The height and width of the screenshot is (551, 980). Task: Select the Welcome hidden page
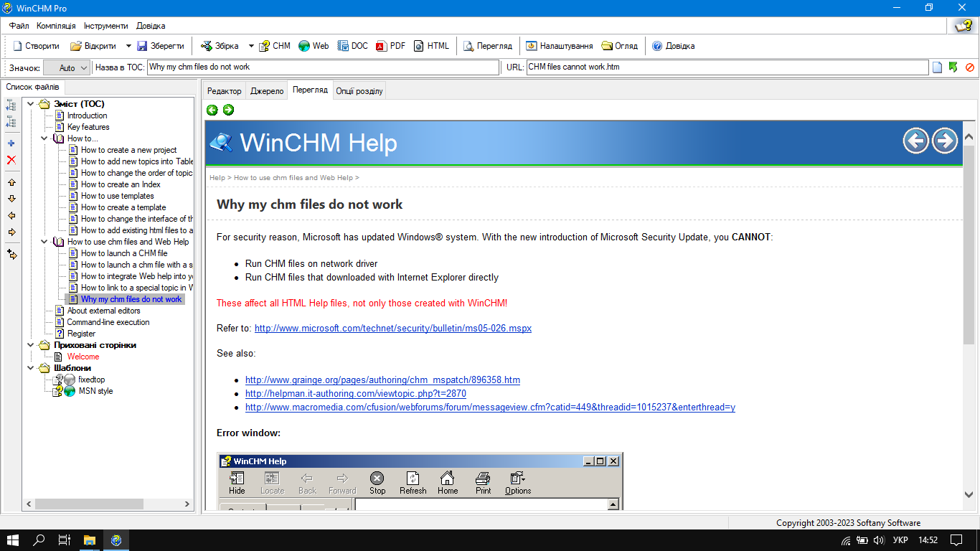(x=83, y=357)
